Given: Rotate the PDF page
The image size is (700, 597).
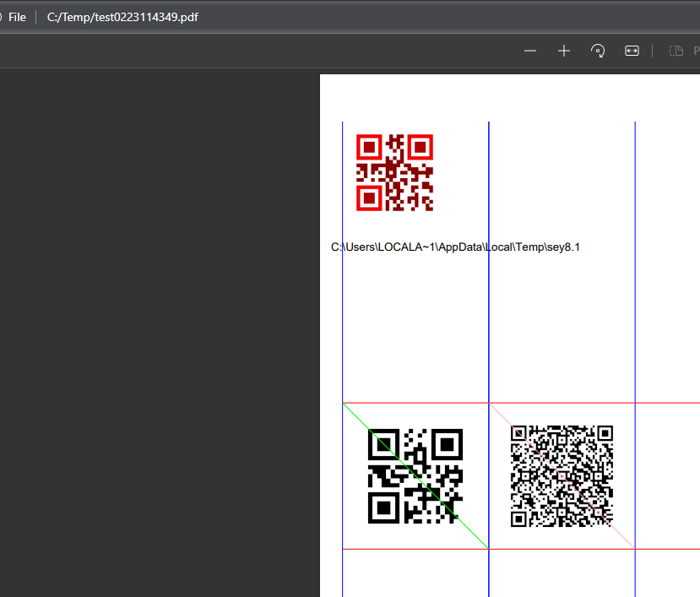Looking at the screenshot, I should [598, 51].
